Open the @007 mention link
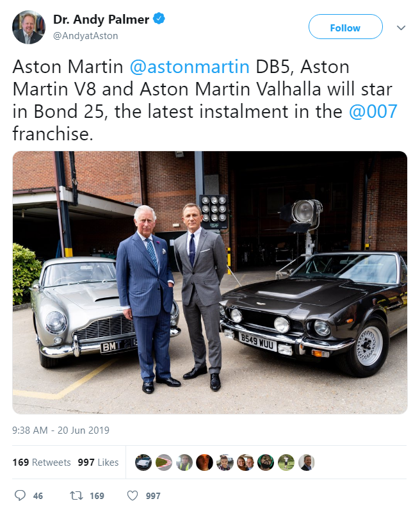This screenshot has height=508, width=420. [x=373, y=111]
